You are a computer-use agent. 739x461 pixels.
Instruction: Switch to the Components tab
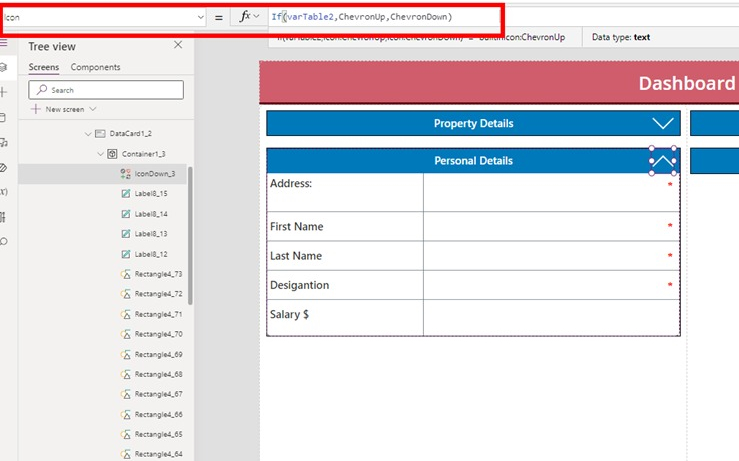(x=96, y=67)
